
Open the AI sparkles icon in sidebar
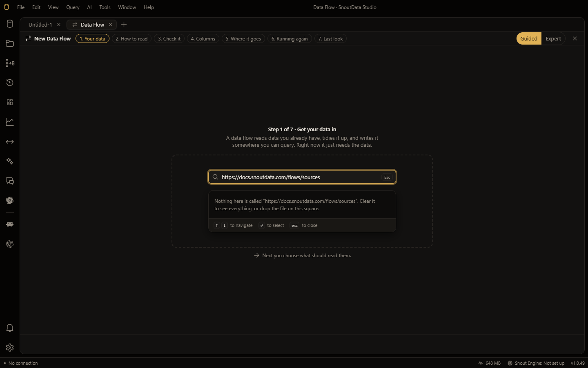(10, 161)
